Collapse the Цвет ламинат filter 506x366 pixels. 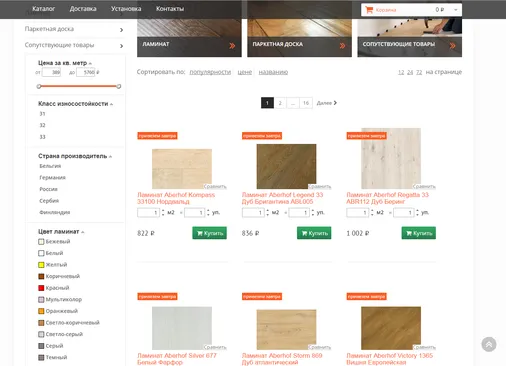(83, 232)
